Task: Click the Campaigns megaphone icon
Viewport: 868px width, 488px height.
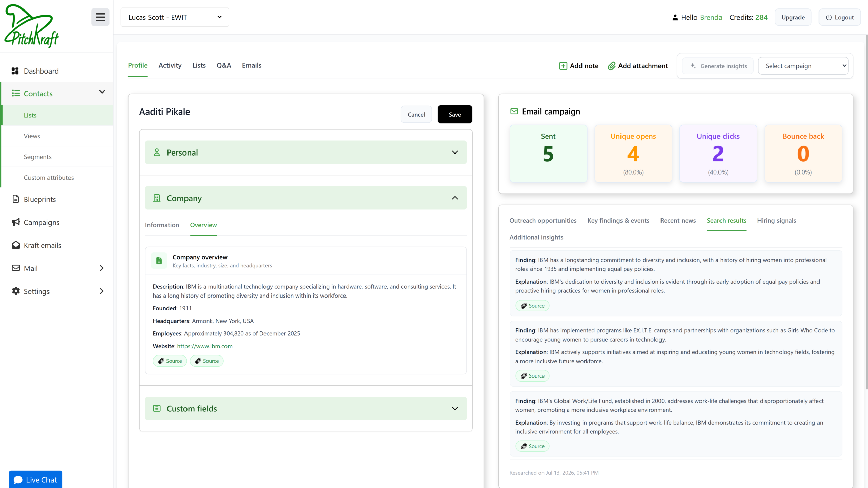Action: (16, 222)
